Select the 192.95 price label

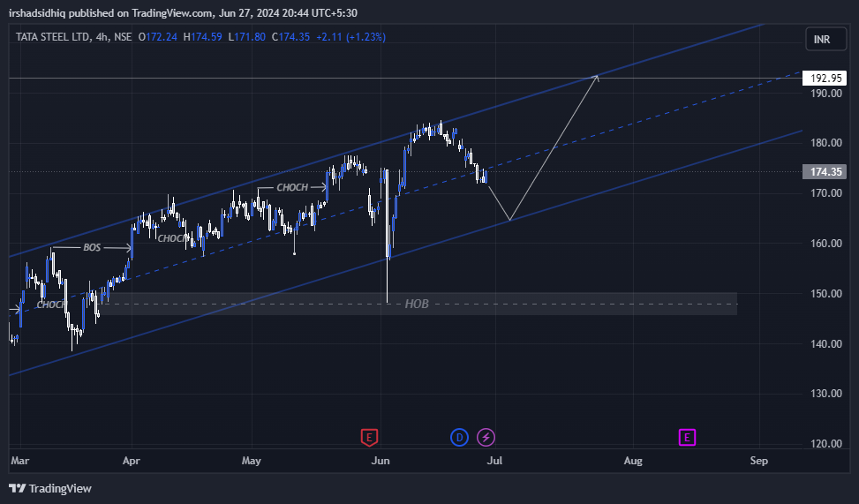click(x=824, y=78)
